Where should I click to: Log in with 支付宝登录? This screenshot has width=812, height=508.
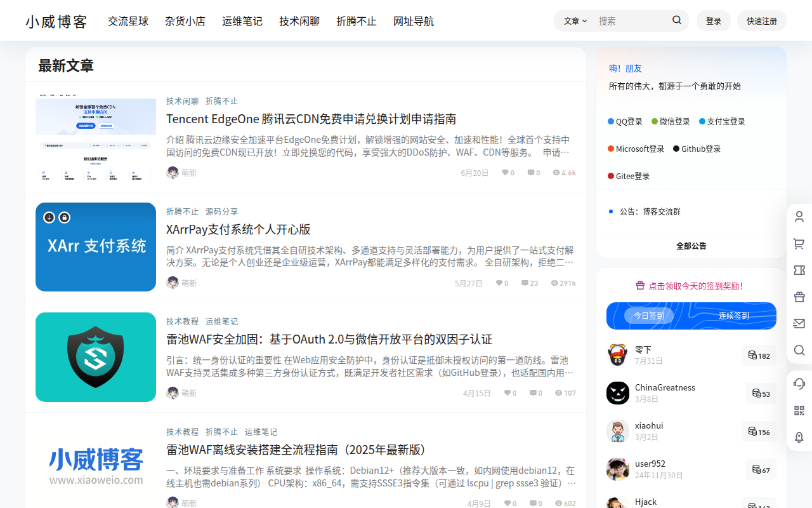click(722, 121)
